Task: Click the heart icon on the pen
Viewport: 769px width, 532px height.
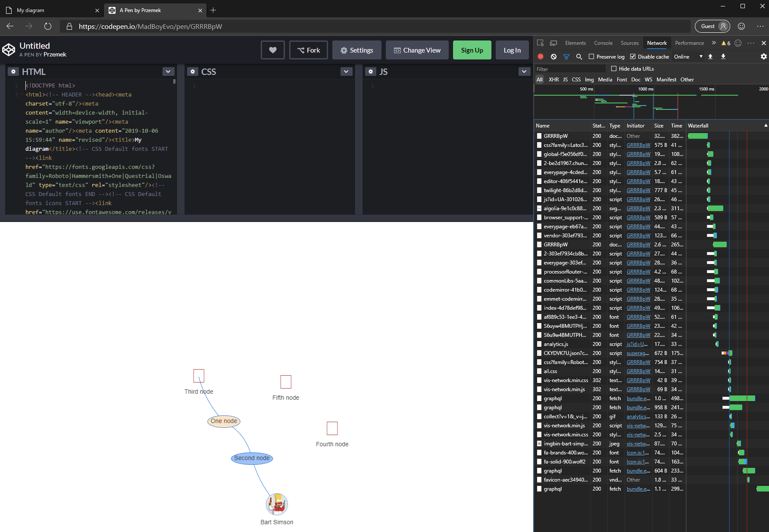Action: pyautogui.click(x=272, y=50)
